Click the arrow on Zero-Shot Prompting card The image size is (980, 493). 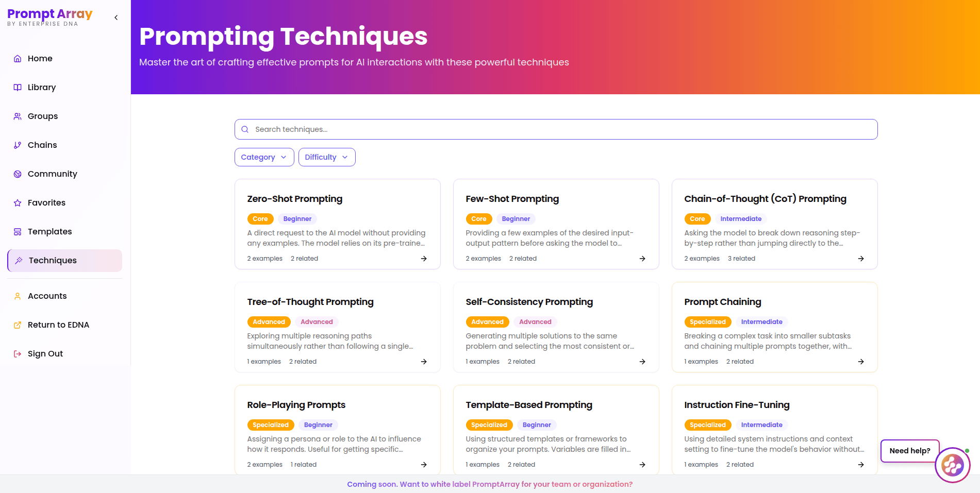(x=424, y=259)
